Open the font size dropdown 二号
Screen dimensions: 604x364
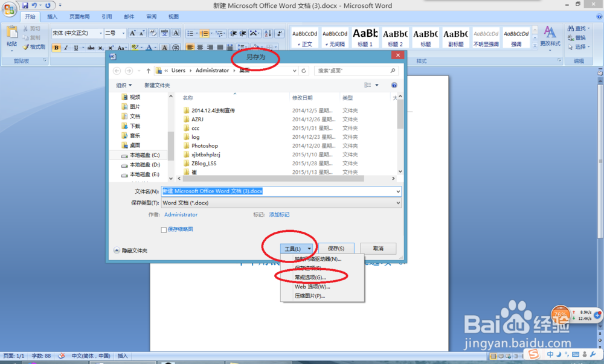tap(123, 33)
